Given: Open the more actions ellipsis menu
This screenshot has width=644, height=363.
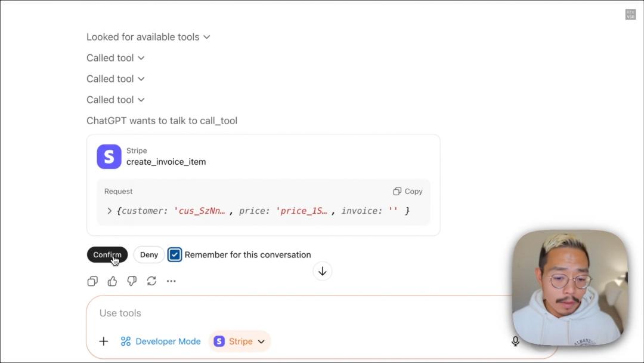Looking at the screenshot, I should coord(171,281).
